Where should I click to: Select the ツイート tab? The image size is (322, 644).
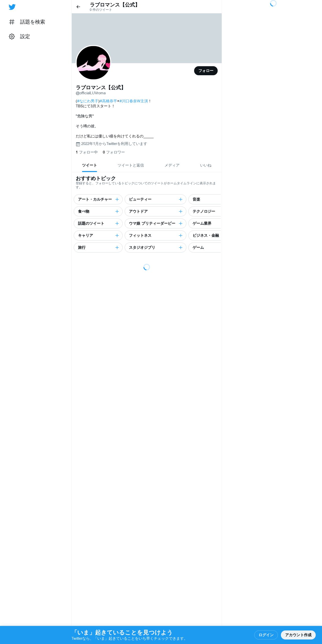(x=89, y=166)
